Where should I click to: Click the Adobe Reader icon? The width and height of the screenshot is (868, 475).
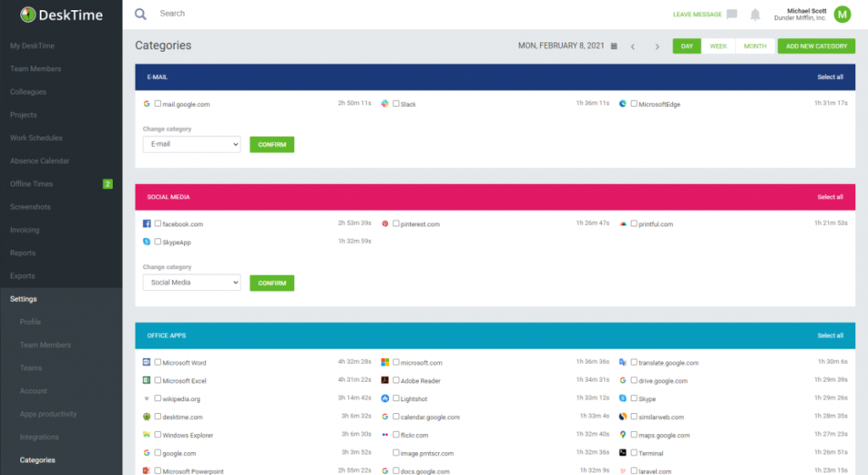(x=385, y=380)
